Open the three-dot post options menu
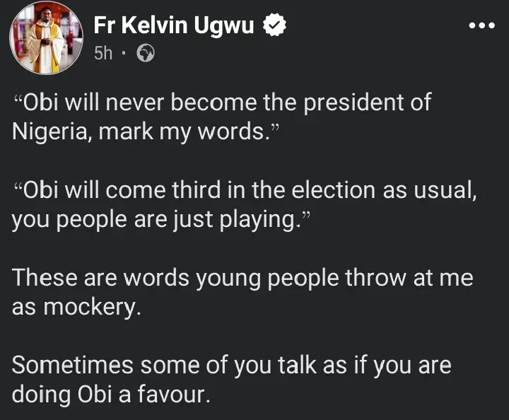This screenshot has width=509, height=420. pyautogui.click(x=481, y=26)
